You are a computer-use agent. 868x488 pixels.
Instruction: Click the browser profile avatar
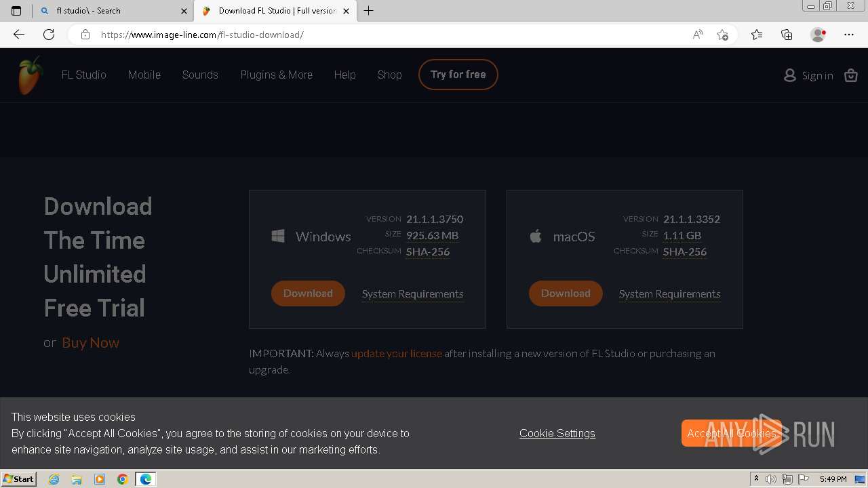coord(818,35)
